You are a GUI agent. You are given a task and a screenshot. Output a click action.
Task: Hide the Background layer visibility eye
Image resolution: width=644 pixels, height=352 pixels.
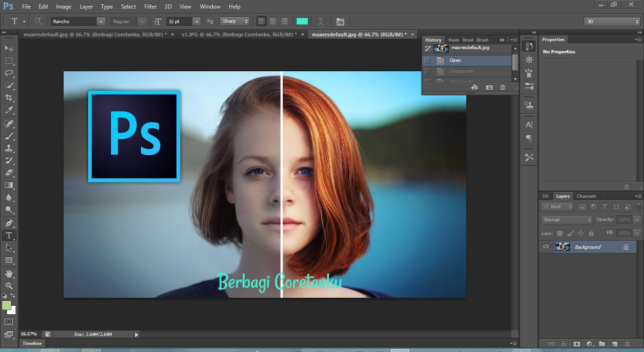(546, 246)
